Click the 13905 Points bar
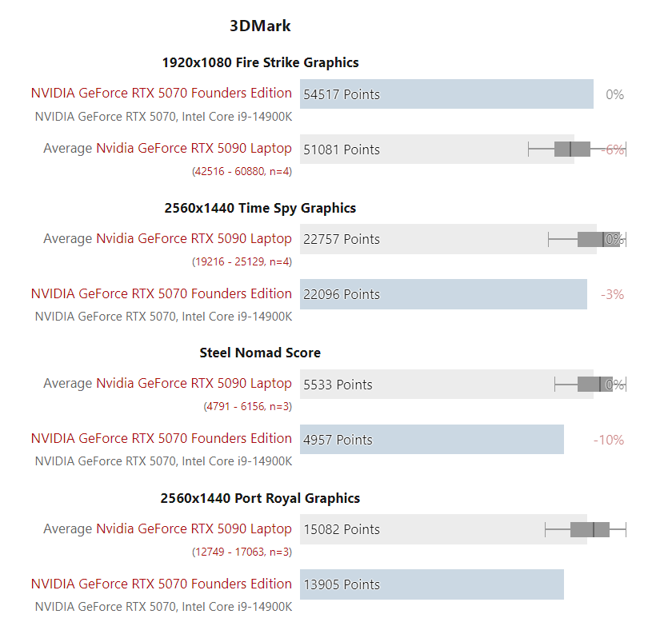The width and height of the screenshot is (672, 638). [432, 584]
